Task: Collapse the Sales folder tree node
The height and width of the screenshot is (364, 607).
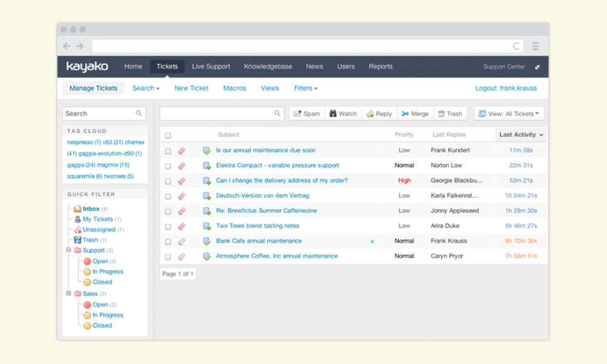Action: 69,293
